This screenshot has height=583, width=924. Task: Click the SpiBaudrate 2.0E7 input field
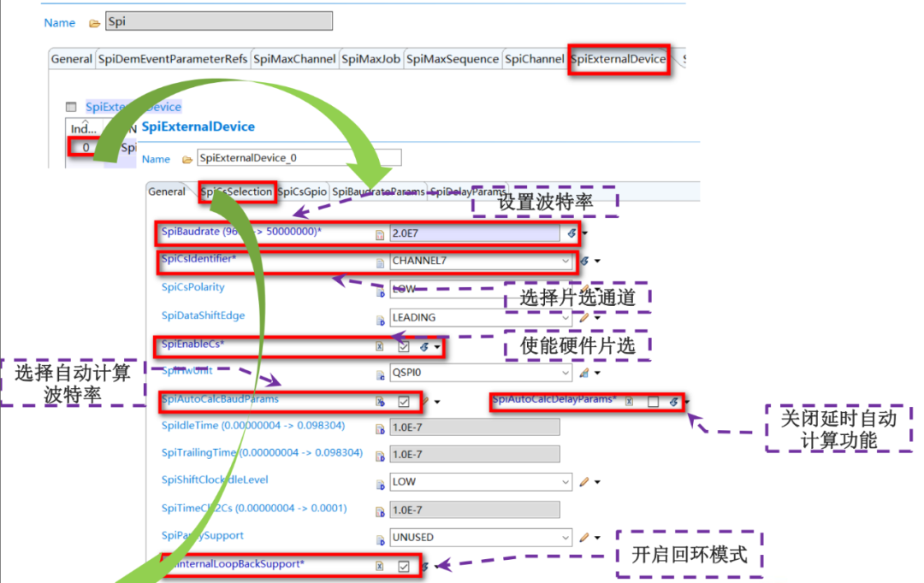click(x=475, y=233)
